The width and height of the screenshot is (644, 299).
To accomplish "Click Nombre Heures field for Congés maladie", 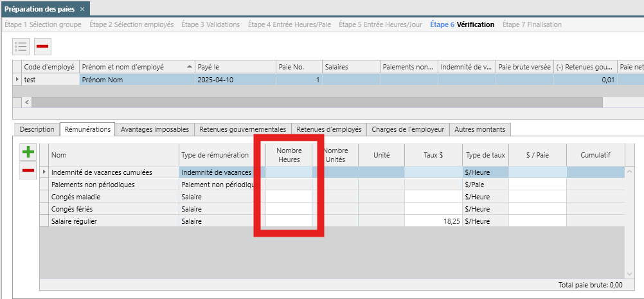I will pyautogui.click(x=289, y=197).
